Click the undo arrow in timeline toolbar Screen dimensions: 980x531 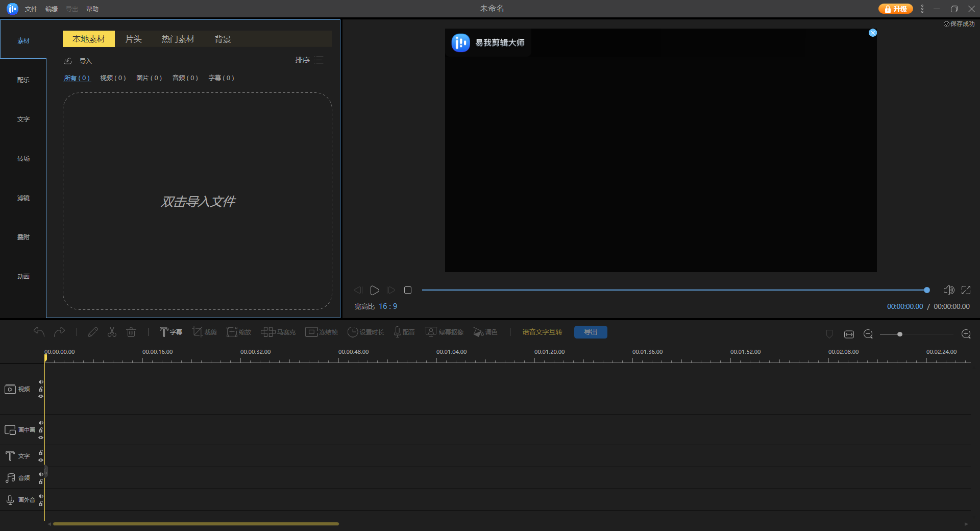pos(39,332)
